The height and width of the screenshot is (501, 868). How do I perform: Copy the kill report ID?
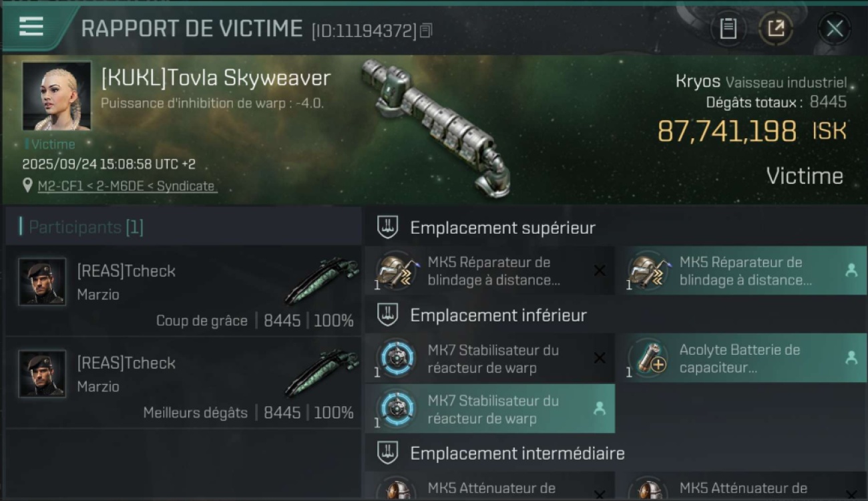pyautogui.click(x=426, y=30)
